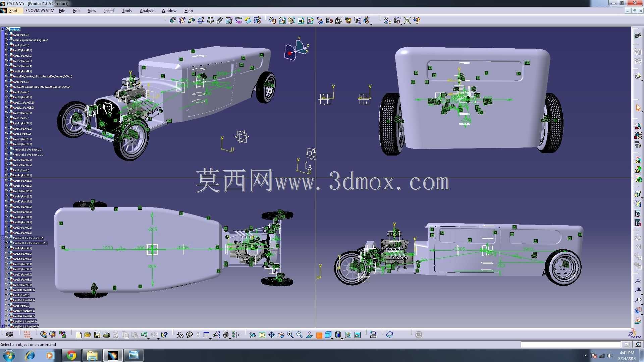Open the Analyze menu
This screenshot has width=644, height=362.
tap(147, 11)
